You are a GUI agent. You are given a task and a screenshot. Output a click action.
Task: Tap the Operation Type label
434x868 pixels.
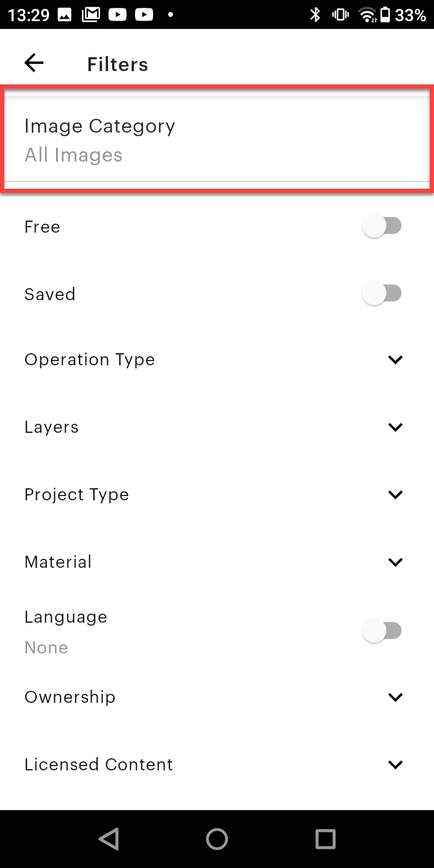pyautogui.click(x=90, y=360)
